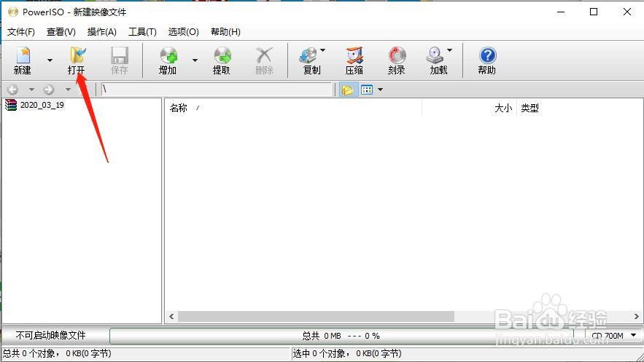The width and height of the screenshot is (644, 362).
Task: Open the 查看(V) menu
Action: tap(61, 31)
